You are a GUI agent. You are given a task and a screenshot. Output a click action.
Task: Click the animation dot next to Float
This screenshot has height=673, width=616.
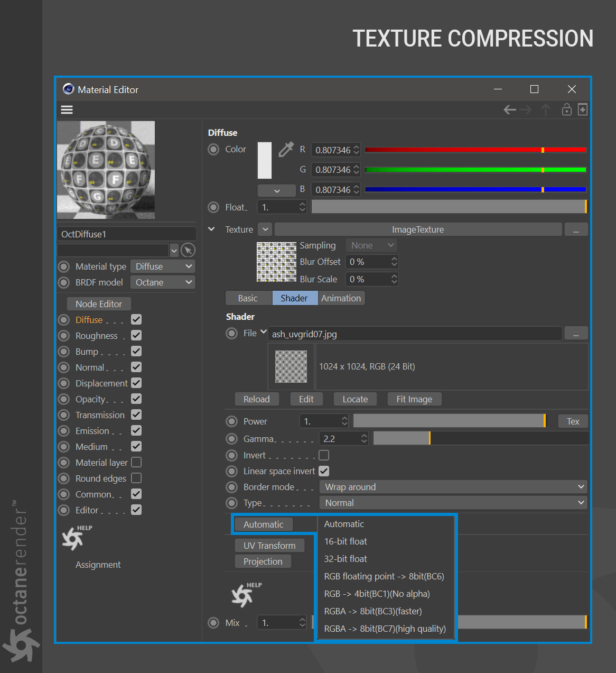tap(213, 207)
